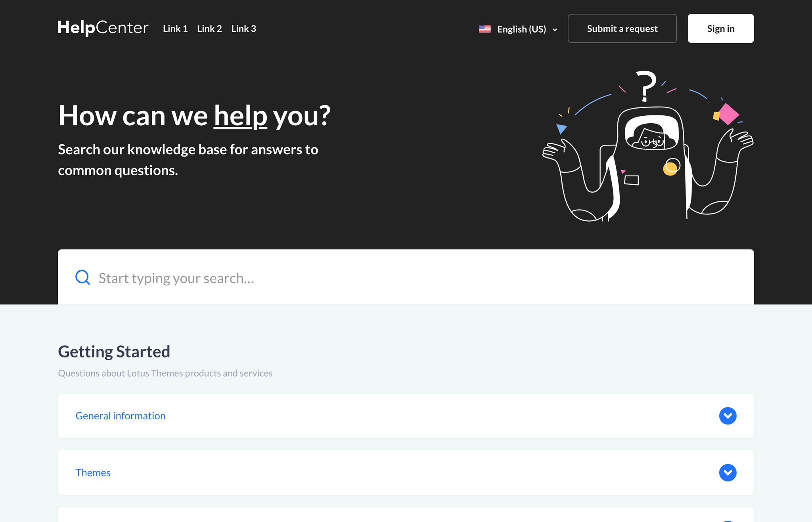Expand the Themes section chevron
812x522 pixels.
[x=728, y=472]
